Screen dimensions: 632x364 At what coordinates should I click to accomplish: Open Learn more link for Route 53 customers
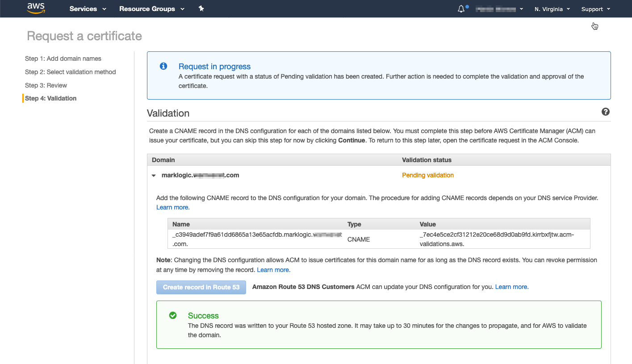coord(512,287)
